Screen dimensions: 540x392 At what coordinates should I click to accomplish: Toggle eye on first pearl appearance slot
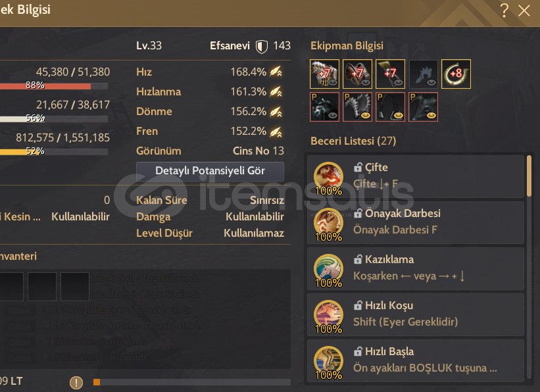point(332,115)
